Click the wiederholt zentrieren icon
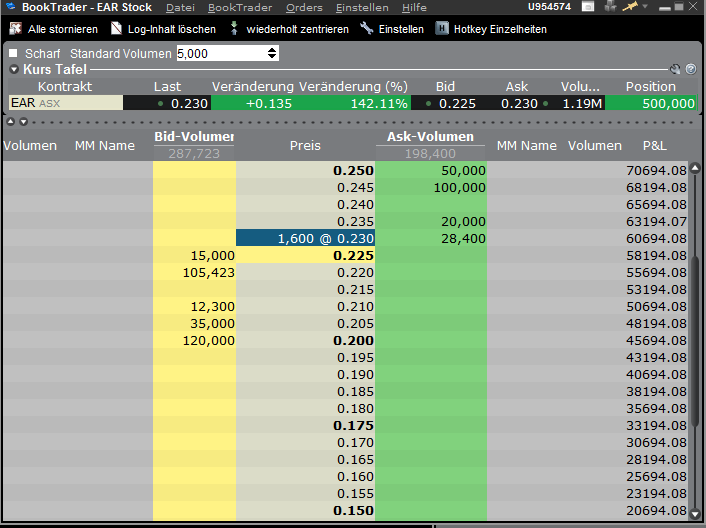Viewport: 706px width, 528px height. [x=234, y=29]
